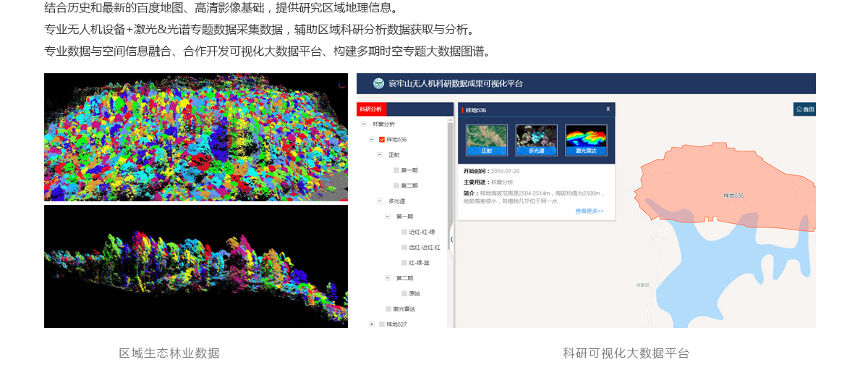This screenshot has height=378, width=868.
Task: Collapse the side panel with arrow handle
Action: click(x=452, y=239)
